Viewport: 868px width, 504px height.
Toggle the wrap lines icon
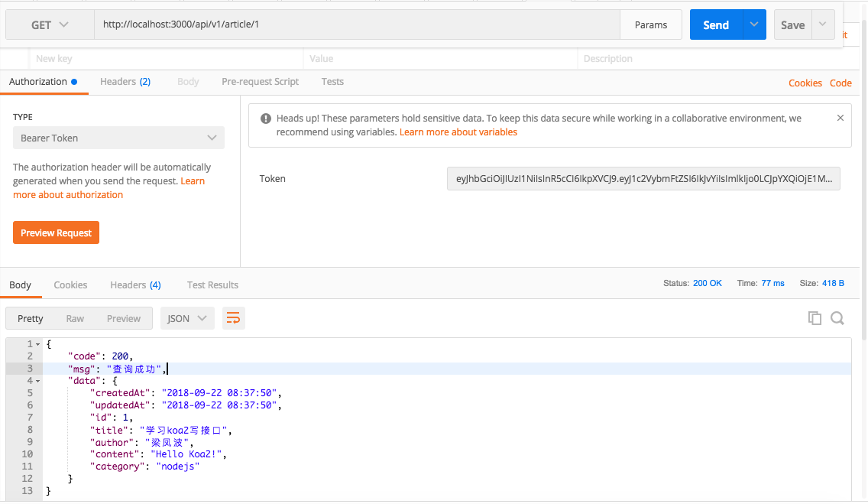tap(234, 318)
